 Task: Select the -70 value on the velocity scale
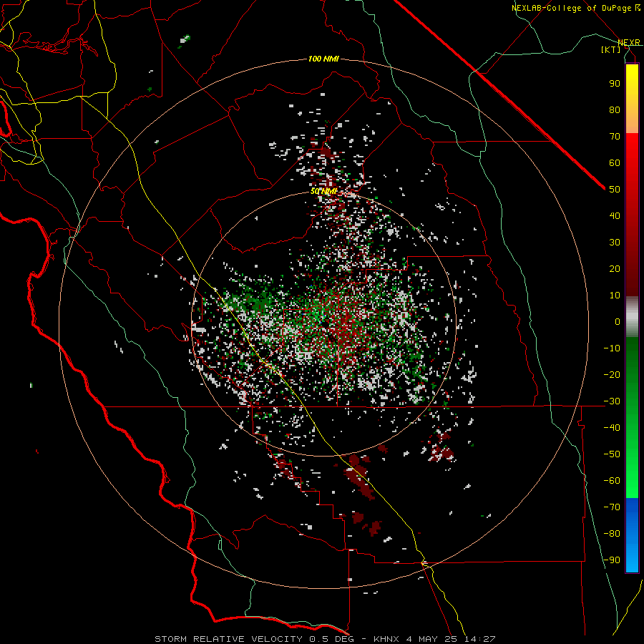coord(612,507)
